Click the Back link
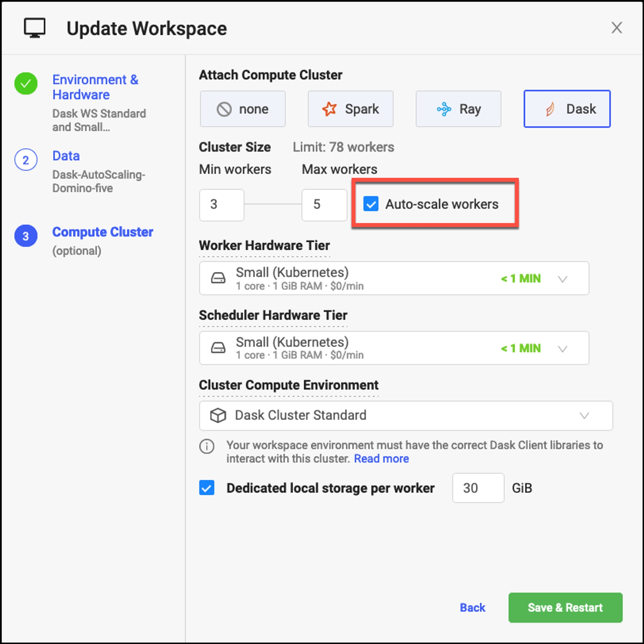 pyautogui.click(x=472, y=607)
